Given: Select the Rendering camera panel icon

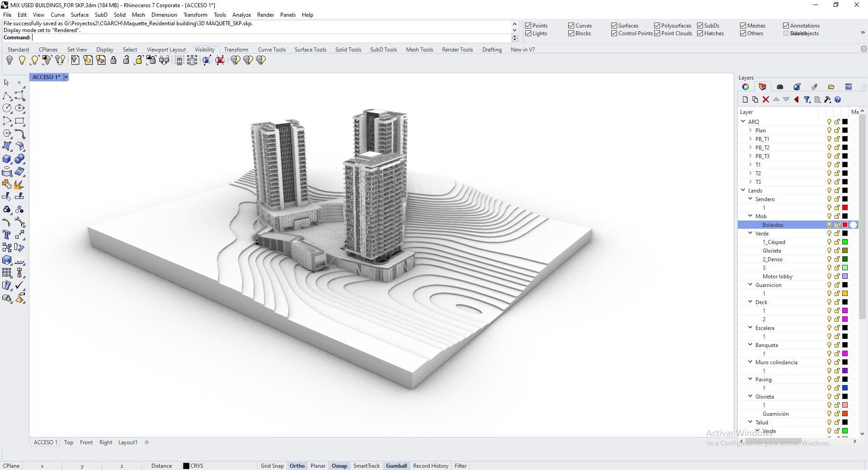Looking at the screenshot, I should coord(780,87).
